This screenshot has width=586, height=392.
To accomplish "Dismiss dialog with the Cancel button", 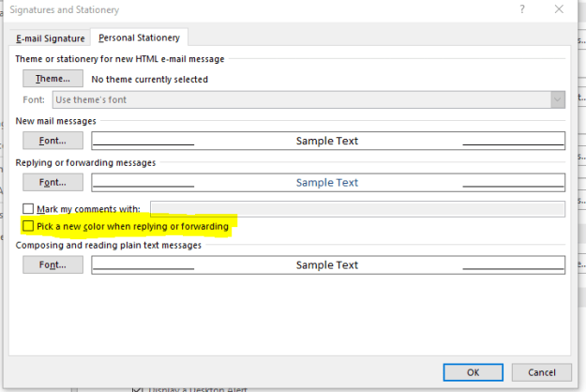I will point(542,372).
